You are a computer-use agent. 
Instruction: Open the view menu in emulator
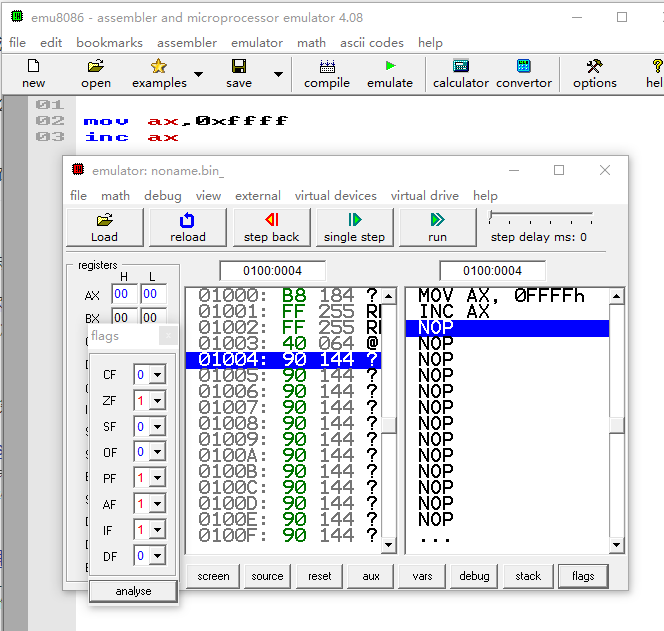pyautogui.click(x=208, y=196)
